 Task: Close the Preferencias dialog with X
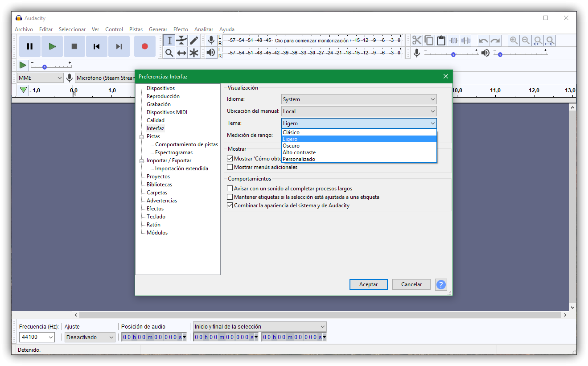pyautogui.click(x=445, y=76)
